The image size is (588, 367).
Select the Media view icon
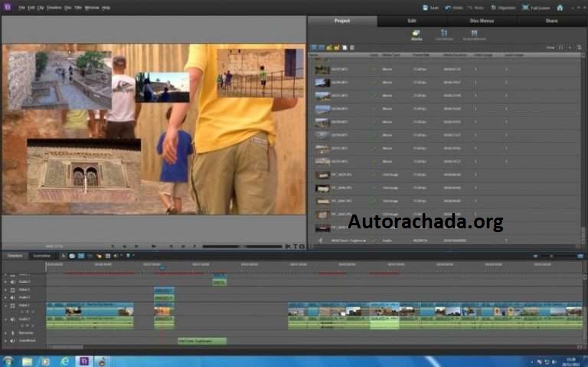click(x=416, y=35)
